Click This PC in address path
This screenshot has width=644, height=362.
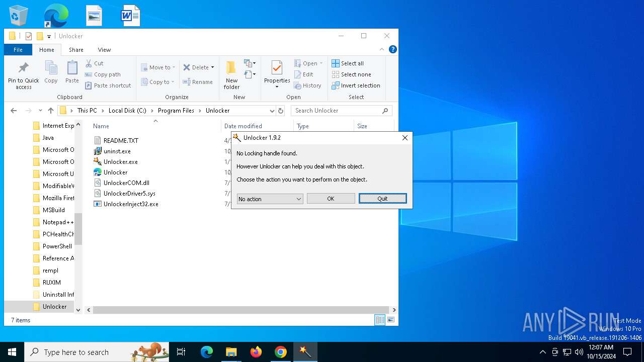click(87, 111)
